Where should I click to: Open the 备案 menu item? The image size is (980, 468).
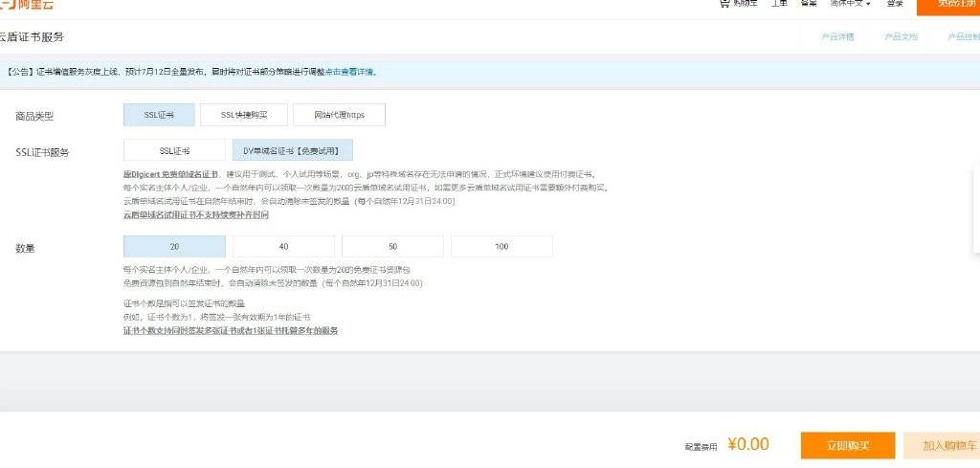[x=808, y=3]
